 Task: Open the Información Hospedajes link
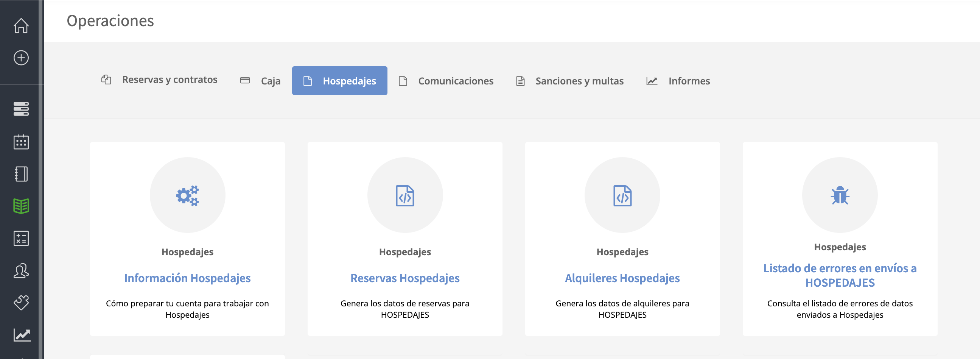[x=188, y=278]
